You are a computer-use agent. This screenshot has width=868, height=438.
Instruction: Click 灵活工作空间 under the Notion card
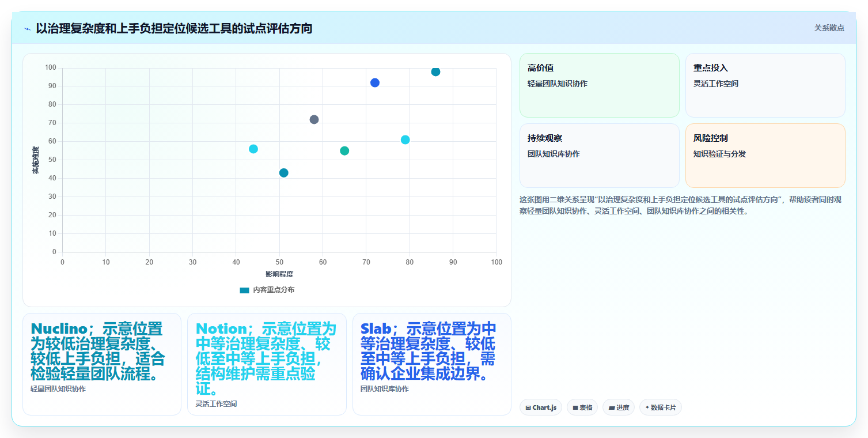[216, 404]
